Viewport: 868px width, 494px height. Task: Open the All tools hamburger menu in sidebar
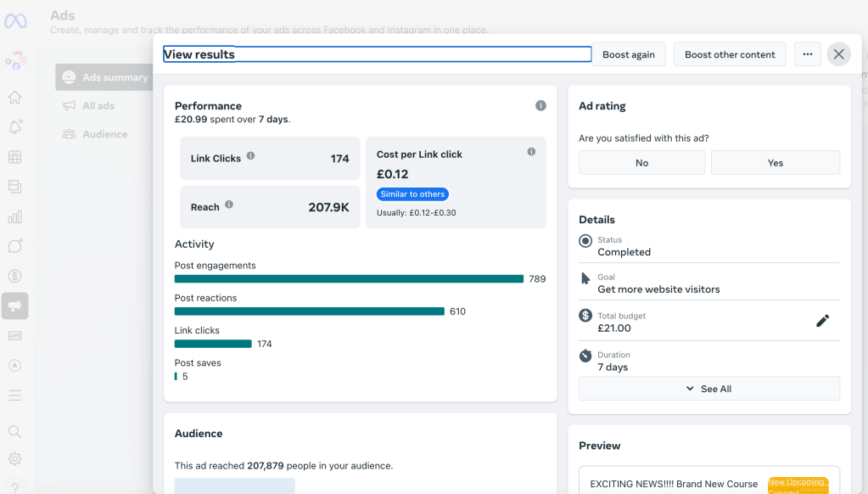pyautogui.click(x=14, y=395)
